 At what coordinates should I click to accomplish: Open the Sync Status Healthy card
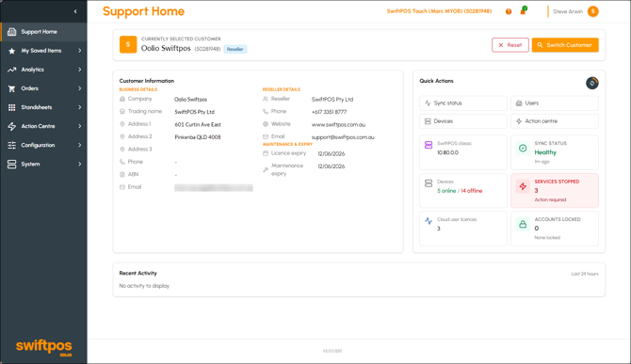tap(555, 152)
